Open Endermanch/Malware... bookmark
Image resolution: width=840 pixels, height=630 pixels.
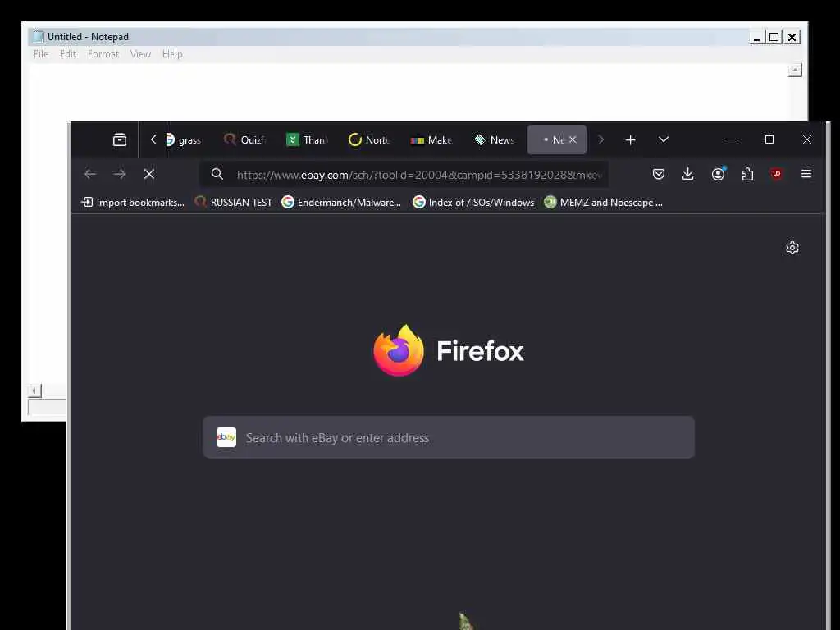[341, 203]
